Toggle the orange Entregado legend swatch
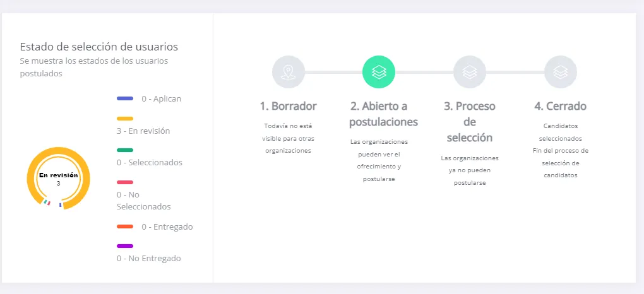The width and height of the screenshot is (644, 294). click(125, 226)
